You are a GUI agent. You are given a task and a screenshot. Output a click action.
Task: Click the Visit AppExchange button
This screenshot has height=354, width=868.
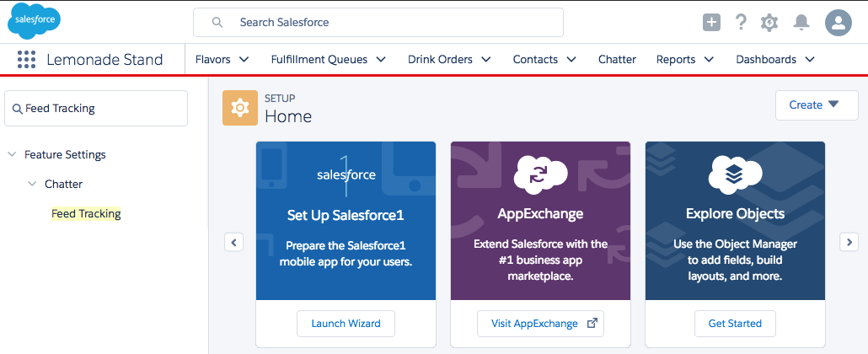tap(540, 324)
